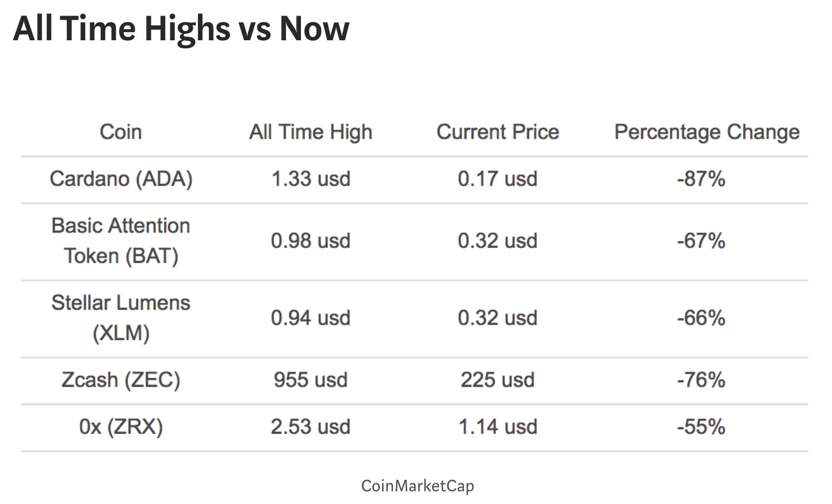
Task: Click the Zcash (ZEC) coin cell
Action: pos(121,380)
